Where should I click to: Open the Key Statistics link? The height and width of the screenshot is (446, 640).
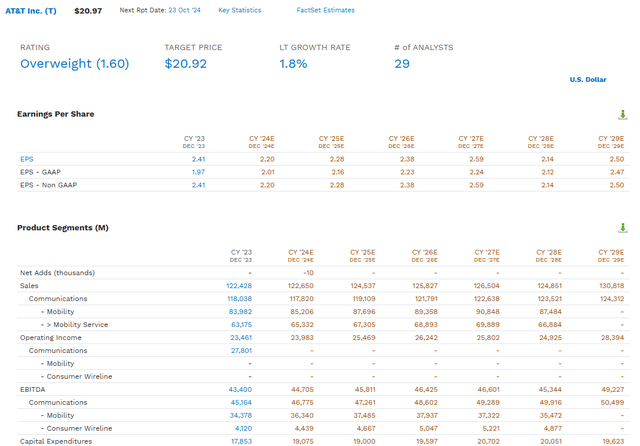(x=240, y=10)
